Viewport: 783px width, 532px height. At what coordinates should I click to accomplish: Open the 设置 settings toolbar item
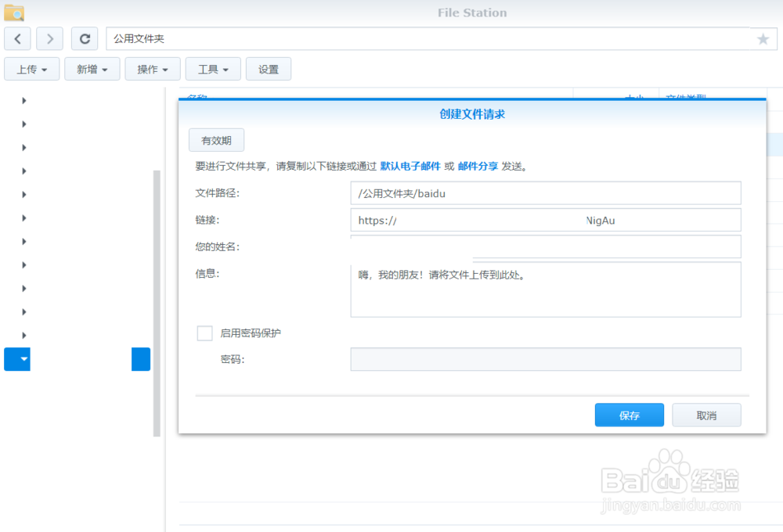click(x=269, y=69)
